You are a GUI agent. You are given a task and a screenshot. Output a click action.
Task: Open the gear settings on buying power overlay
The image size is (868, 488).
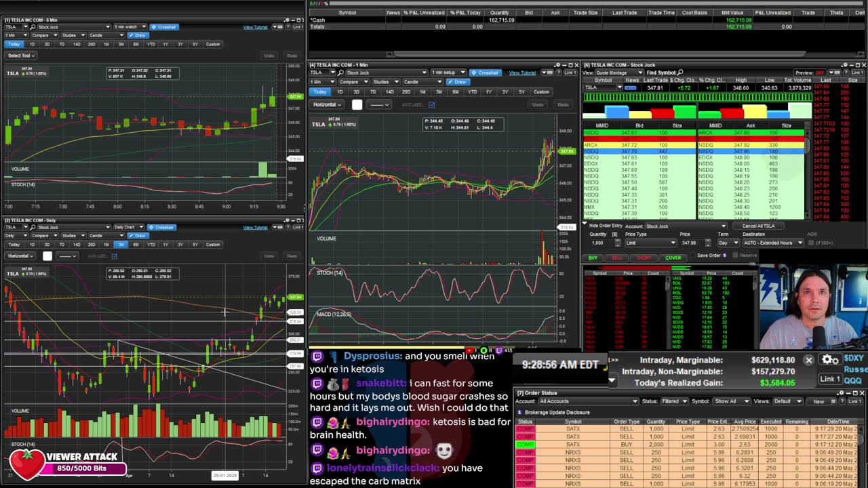[831, 359]
